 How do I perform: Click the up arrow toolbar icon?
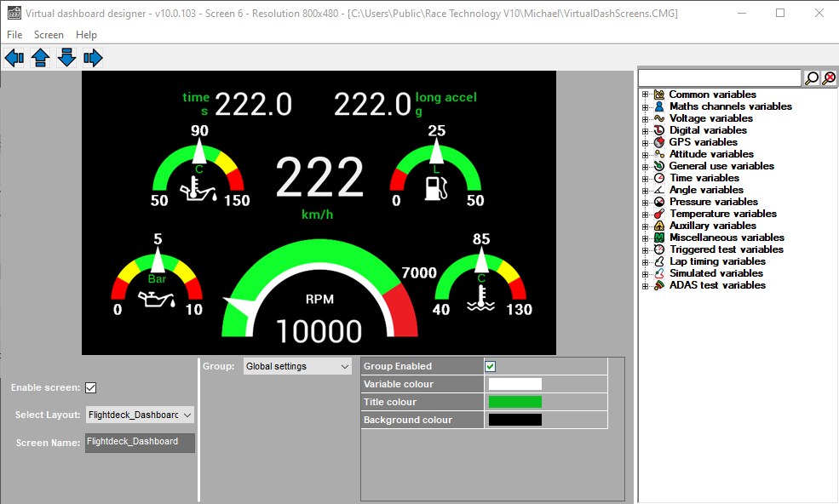tap(40, 58)
